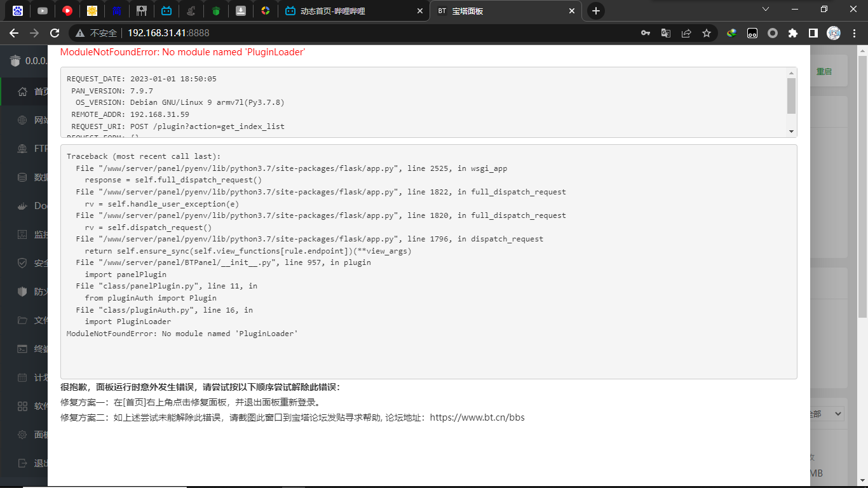Close the 宝塔面板 tab
Screen dimensions: 868x488
(572, 11)
